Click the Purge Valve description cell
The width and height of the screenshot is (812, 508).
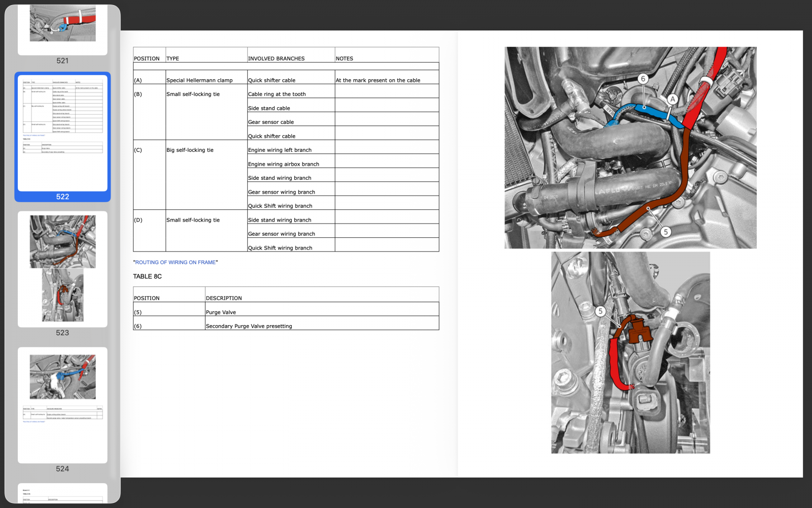221,312
